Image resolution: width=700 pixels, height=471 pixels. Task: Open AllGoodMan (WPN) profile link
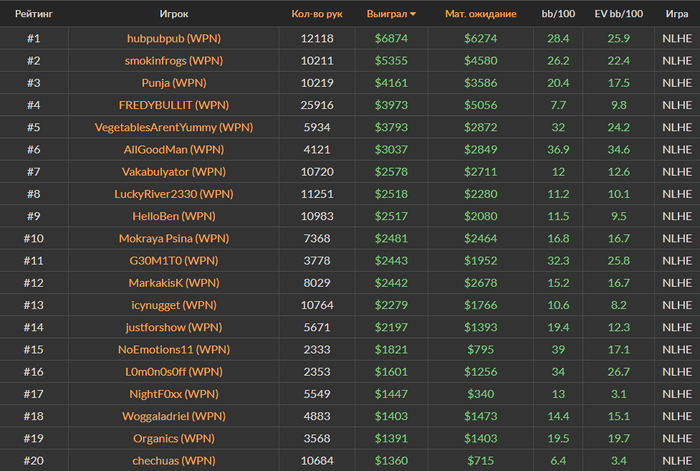coord(174,150)
